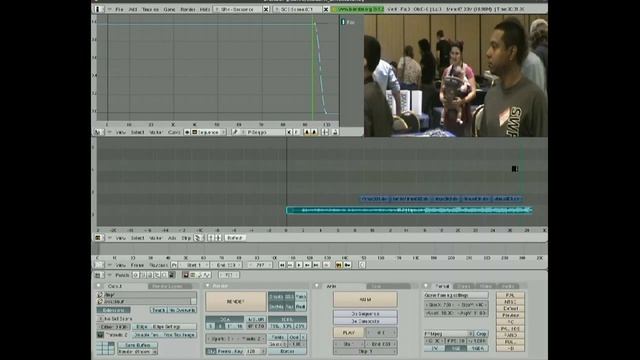640x360 pixels.
Task: Apply the PAL preset
Action: [x=510, y=295]
